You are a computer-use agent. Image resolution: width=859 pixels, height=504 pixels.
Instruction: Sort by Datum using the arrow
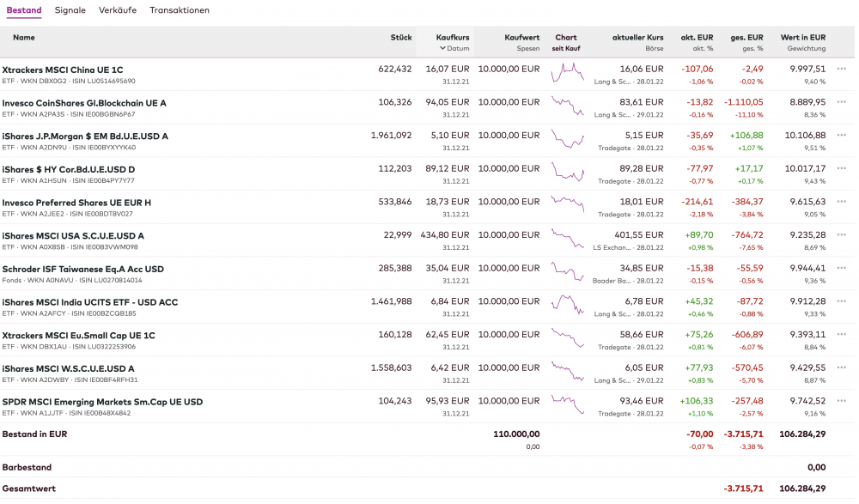(x=442, y=49)
